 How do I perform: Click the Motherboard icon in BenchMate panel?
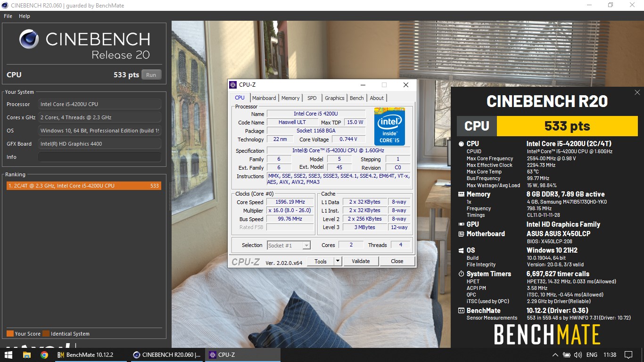[461, 234]
